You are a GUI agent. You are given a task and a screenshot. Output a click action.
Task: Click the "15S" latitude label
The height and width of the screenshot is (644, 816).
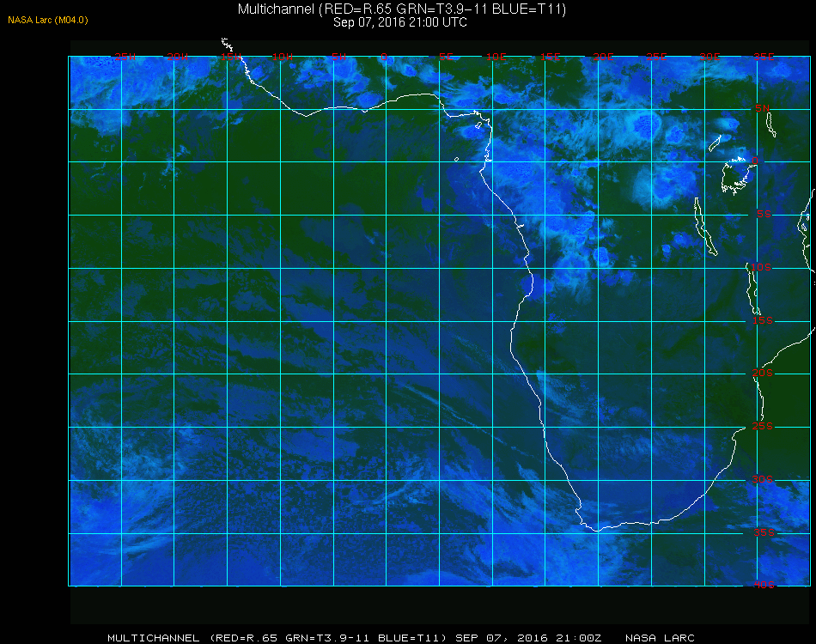(763, 320)
